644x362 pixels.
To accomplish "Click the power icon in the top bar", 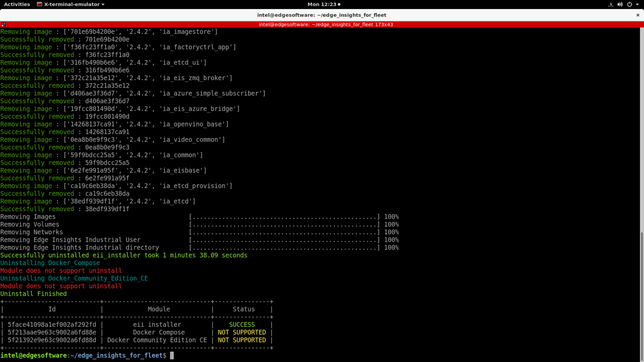I will tap(630, 4).
